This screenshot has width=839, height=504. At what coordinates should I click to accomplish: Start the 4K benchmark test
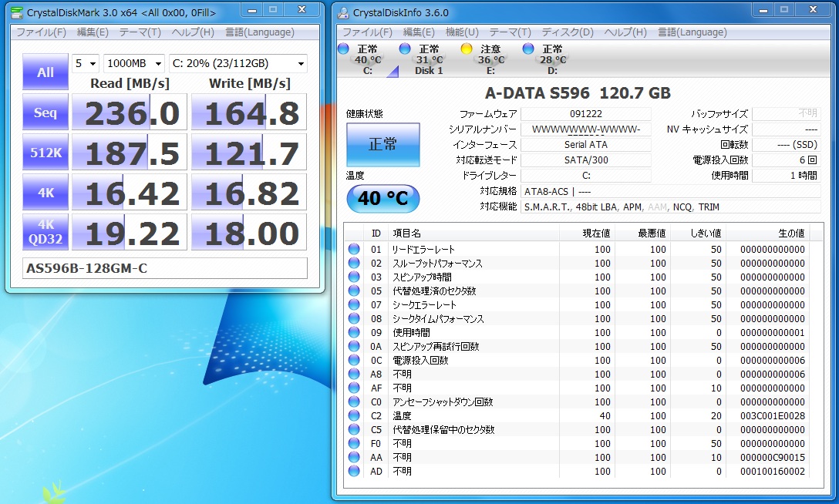[45, 193]
